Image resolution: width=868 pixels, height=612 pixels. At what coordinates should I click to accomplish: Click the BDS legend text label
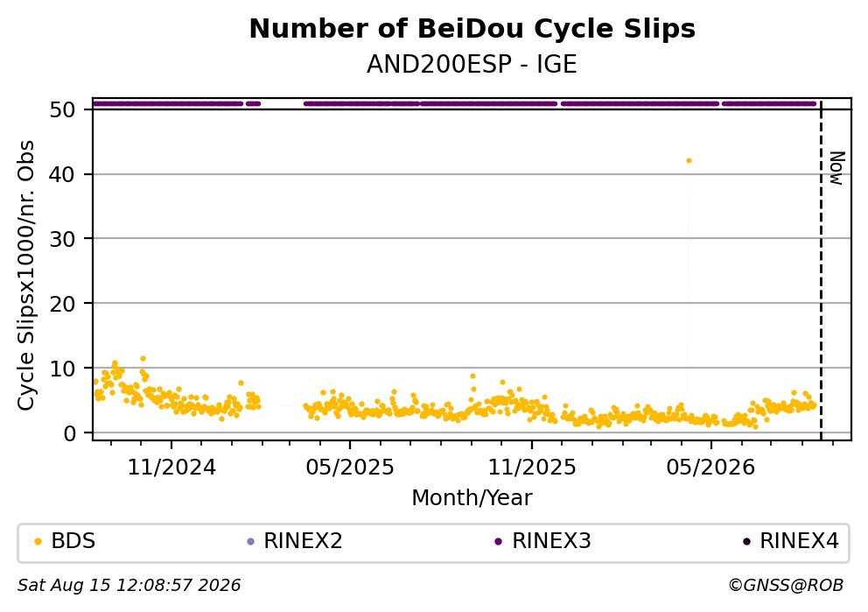point(73,541)
